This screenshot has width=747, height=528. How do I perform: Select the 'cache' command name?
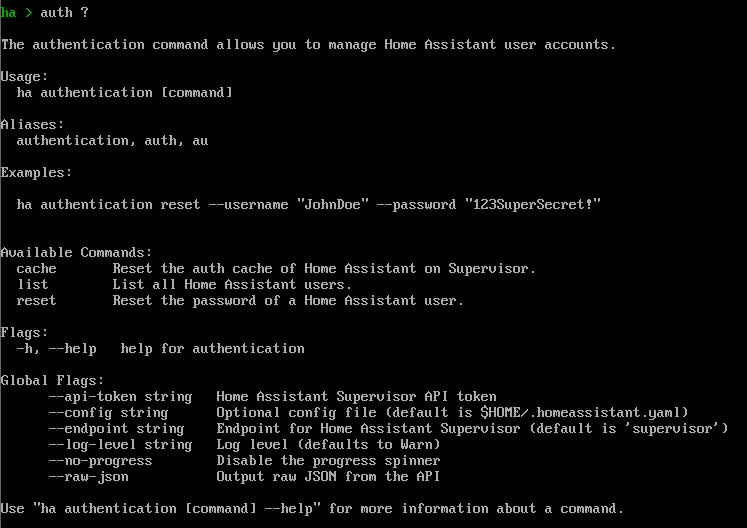(x=36, y=269)
